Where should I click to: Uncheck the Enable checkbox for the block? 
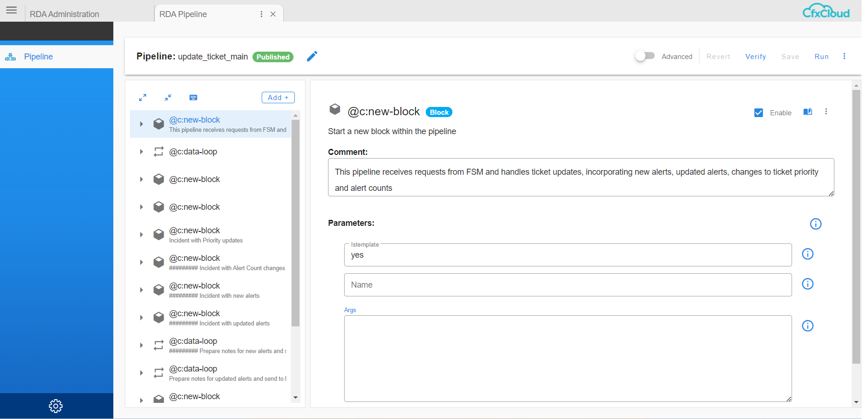pyautogui.click(x=759, y=112)
